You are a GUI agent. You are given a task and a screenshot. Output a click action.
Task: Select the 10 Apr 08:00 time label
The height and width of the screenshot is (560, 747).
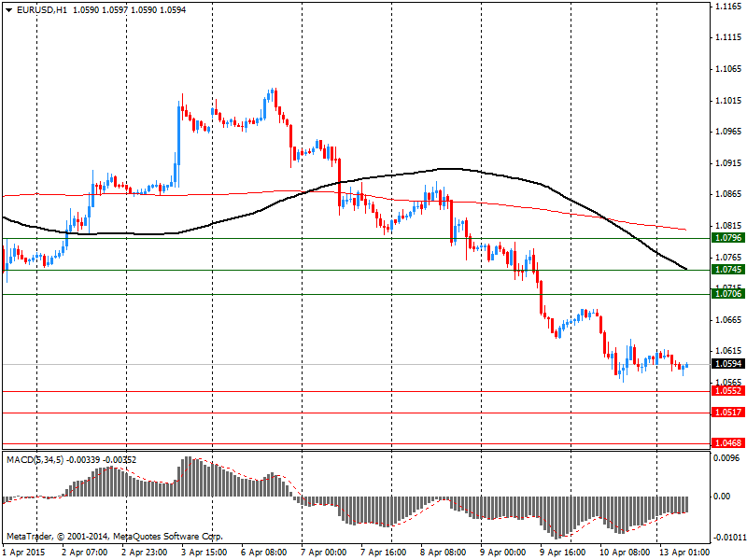(x=623, y=553)
